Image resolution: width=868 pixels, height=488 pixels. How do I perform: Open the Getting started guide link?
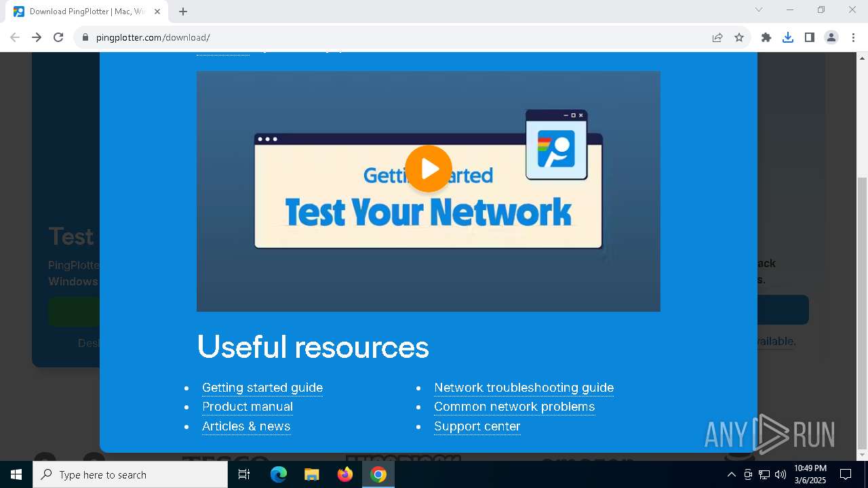[x=262, y=388]
